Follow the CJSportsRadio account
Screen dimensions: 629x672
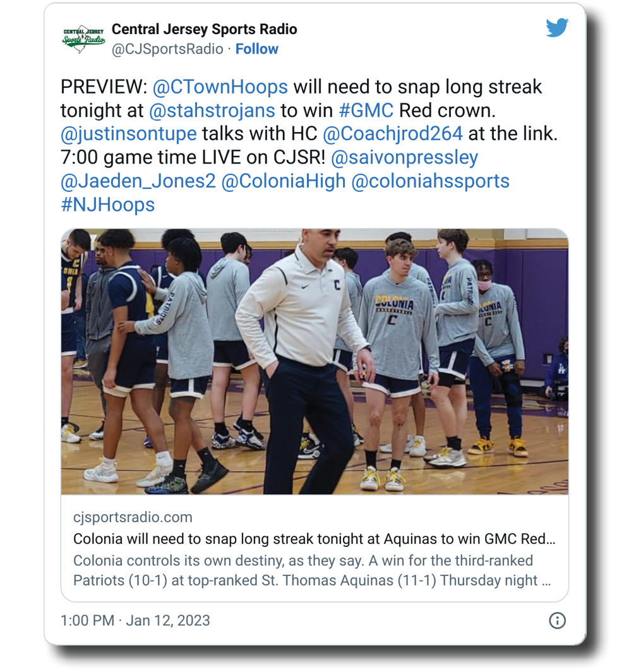(256, 49)
